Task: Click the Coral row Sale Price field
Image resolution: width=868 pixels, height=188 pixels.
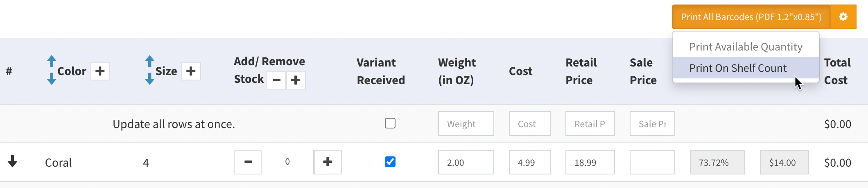Action: [x=652, y=162]
